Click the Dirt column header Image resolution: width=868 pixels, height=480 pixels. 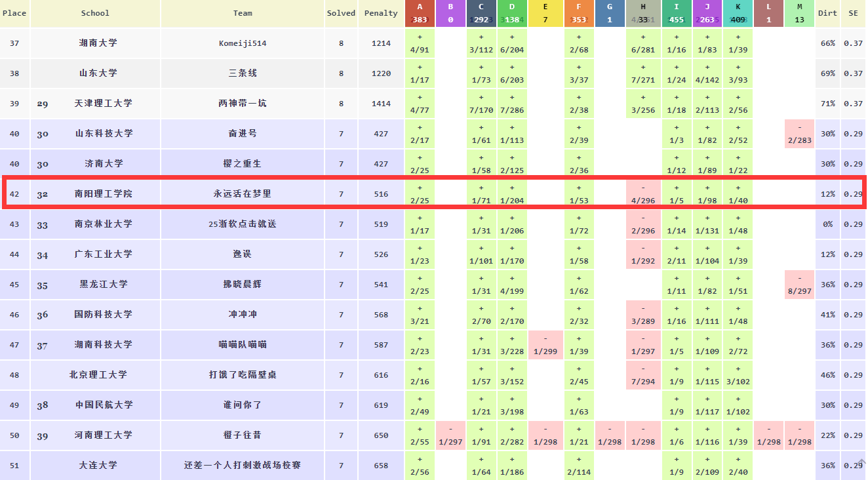tap(827, 13)
